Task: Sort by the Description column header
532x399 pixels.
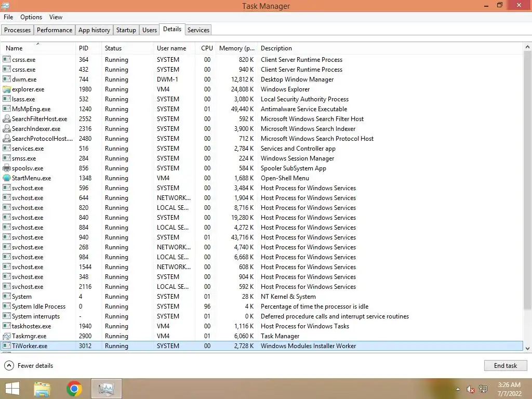Action: pos(390,48)
